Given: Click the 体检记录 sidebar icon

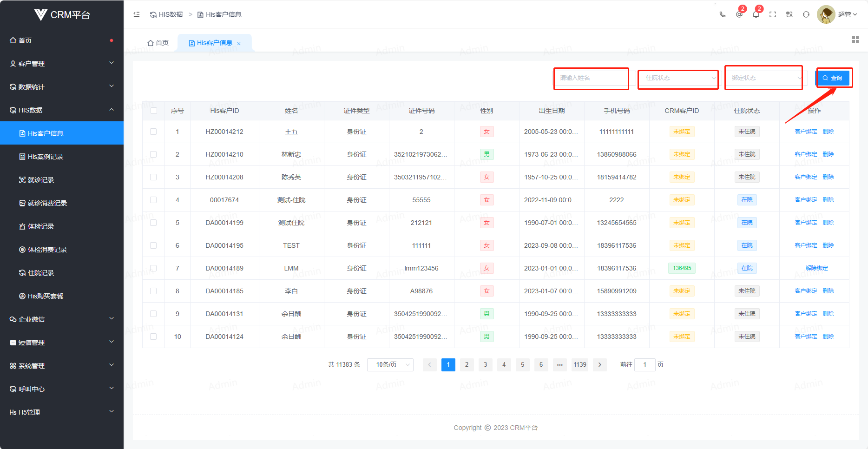Looking at the screenshot, I should click(22, 226).
